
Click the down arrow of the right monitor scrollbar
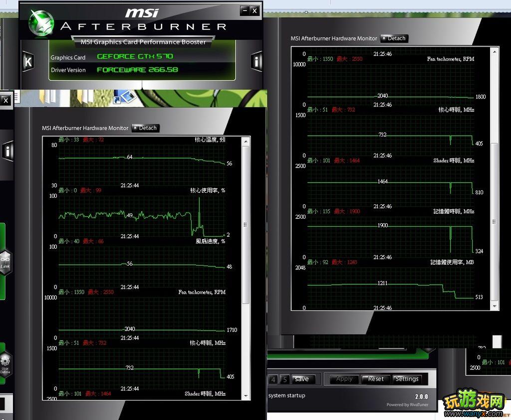495,306
